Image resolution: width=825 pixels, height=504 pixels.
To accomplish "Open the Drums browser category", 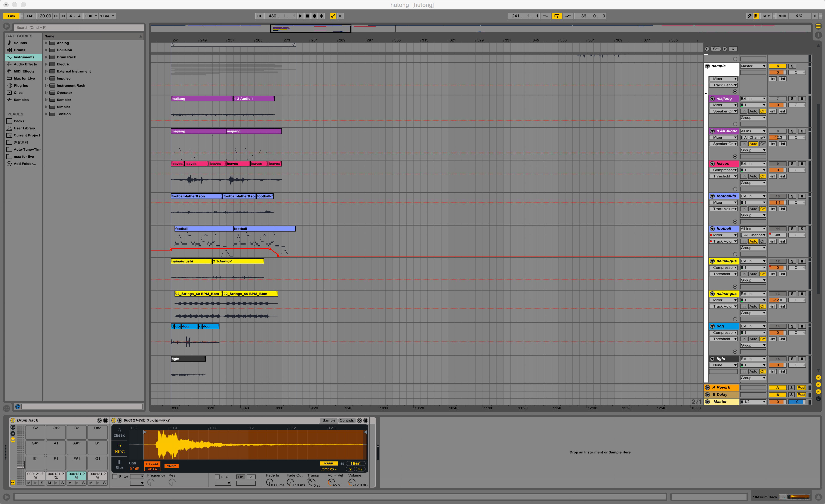I will tap(19, 50).
